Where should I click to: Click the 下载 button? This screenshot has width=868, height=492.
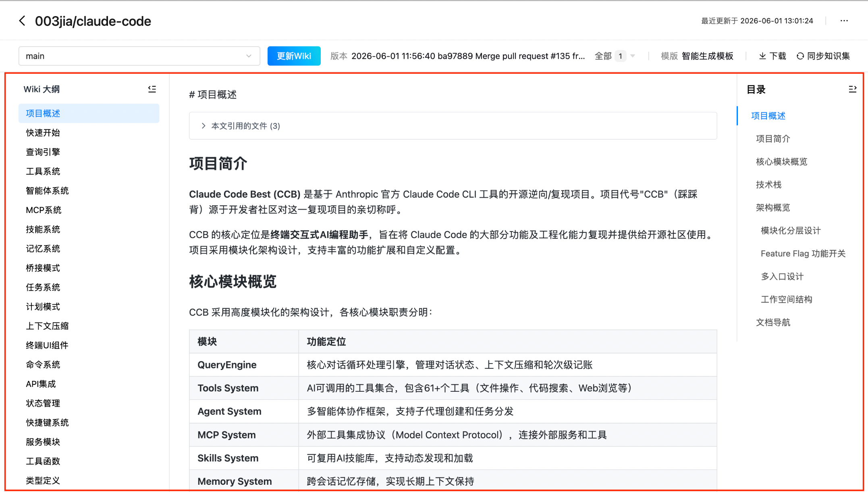(x=772, y=56)
